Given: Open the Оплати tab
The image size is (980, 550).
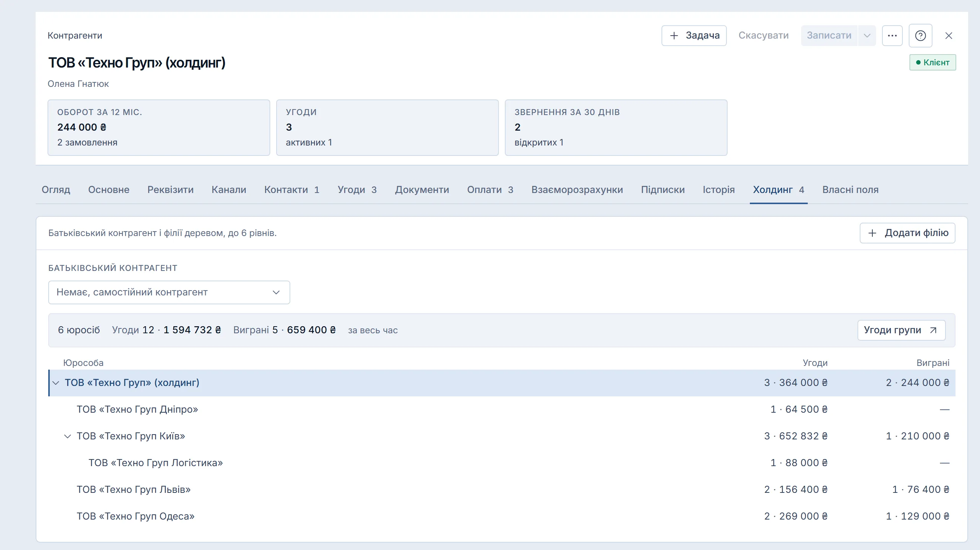Looking at the screenshot, I should (490, 189).
